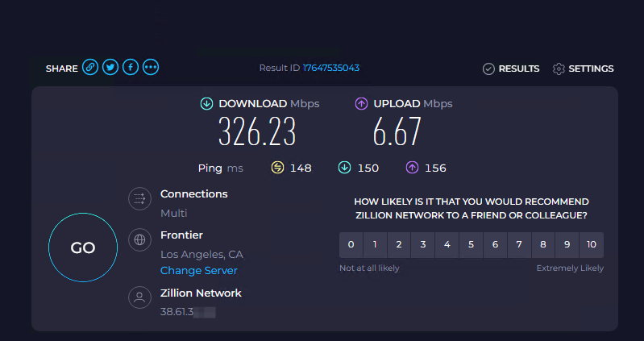The image size is (644, 341).
Task: Share result on Facebook
Action: pyautogui.click(x=131, y=69)
